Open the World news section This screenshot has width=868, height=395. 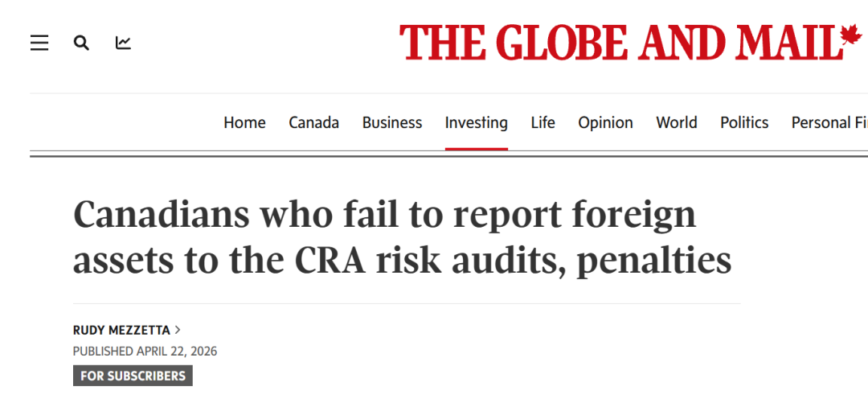click(676, 122)
